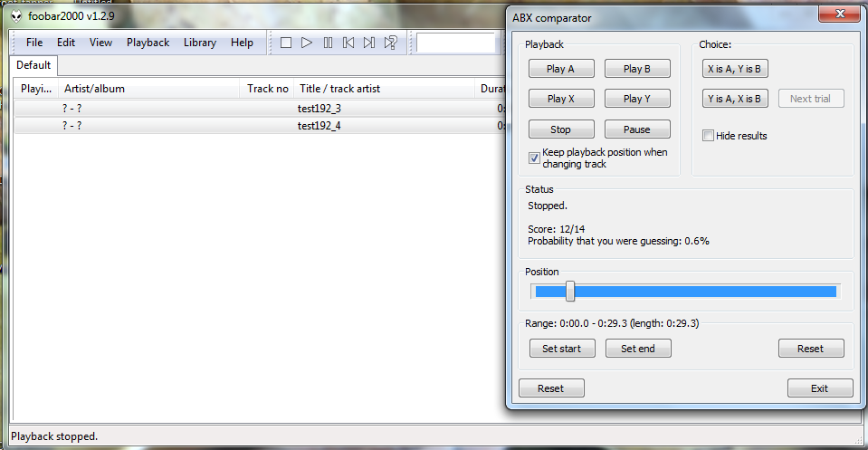The height and width of the screenshot is (450, 868).
Task: Click the Pause icon in foobar2000 toolbar
Action: 328,43
